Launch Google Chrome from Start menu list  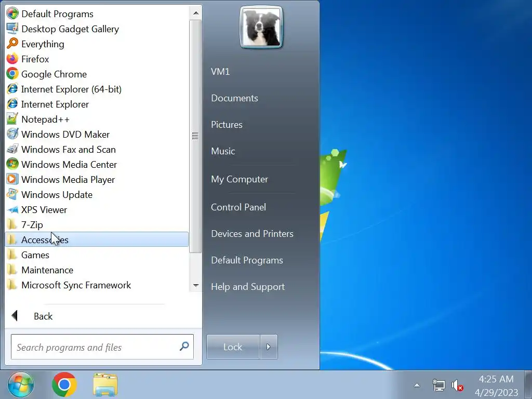point(12,74)
